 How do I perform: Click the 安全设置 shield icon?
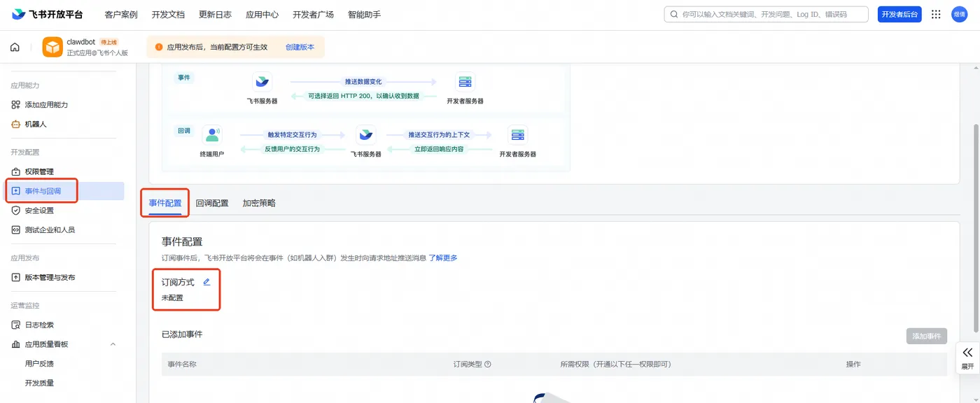tap(16, 211)
